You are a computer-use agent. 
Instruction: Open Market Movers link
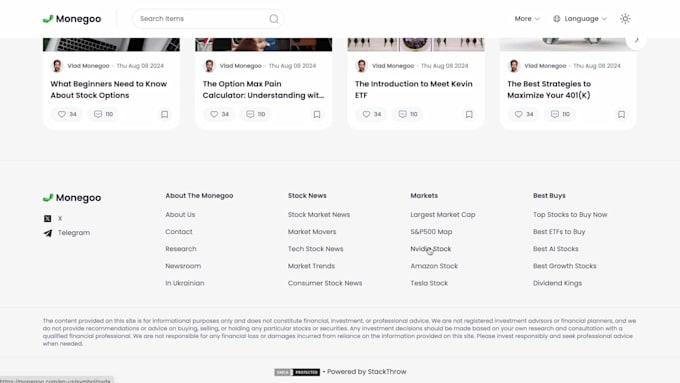312,232
